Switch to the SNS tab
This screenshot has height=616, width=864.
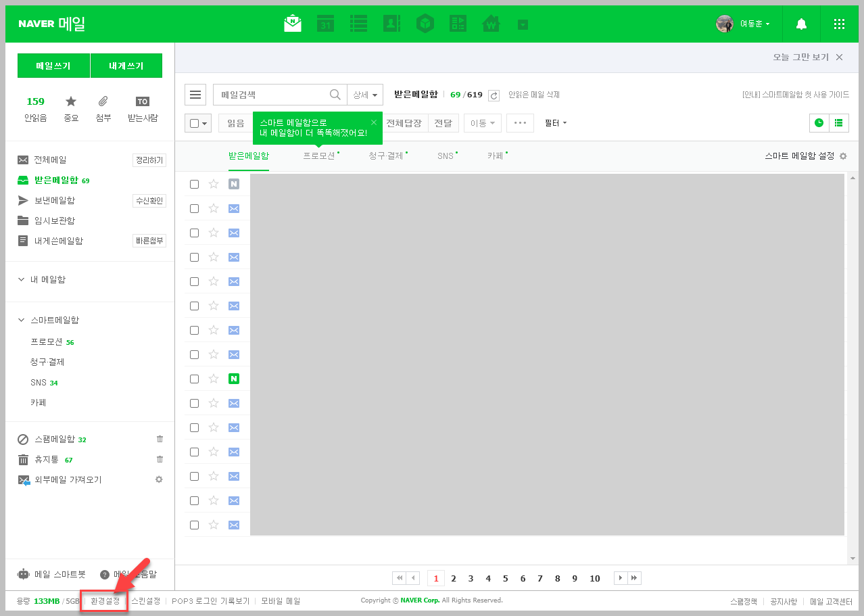pyautogui.click(x=446, y=156)
